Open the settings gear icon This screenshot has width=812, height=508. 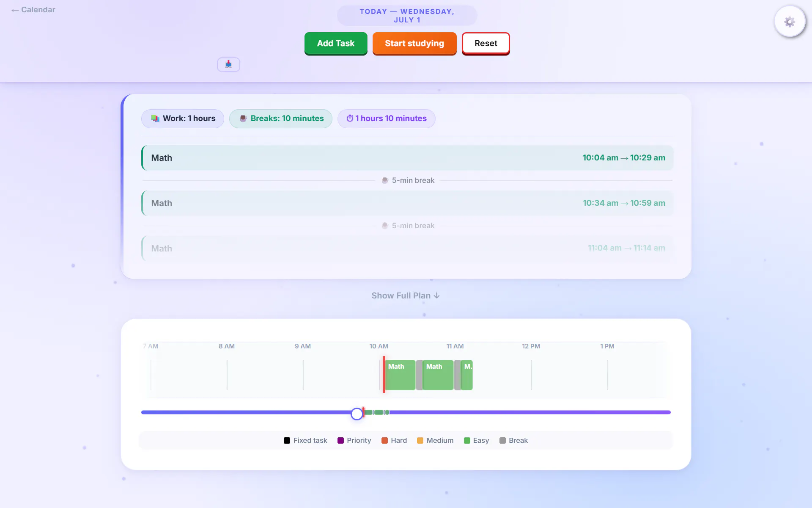tap(789, 22)
